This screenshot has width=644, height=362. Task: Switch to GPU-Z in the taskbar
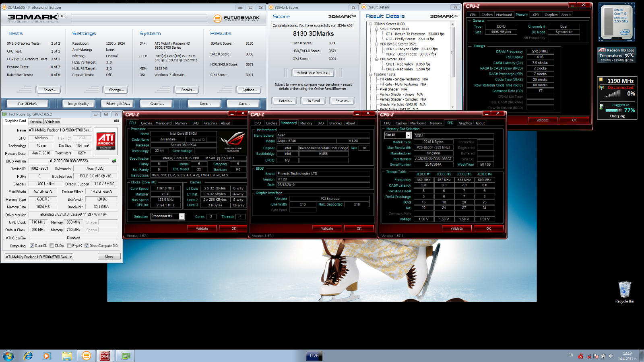click(126, 356)
